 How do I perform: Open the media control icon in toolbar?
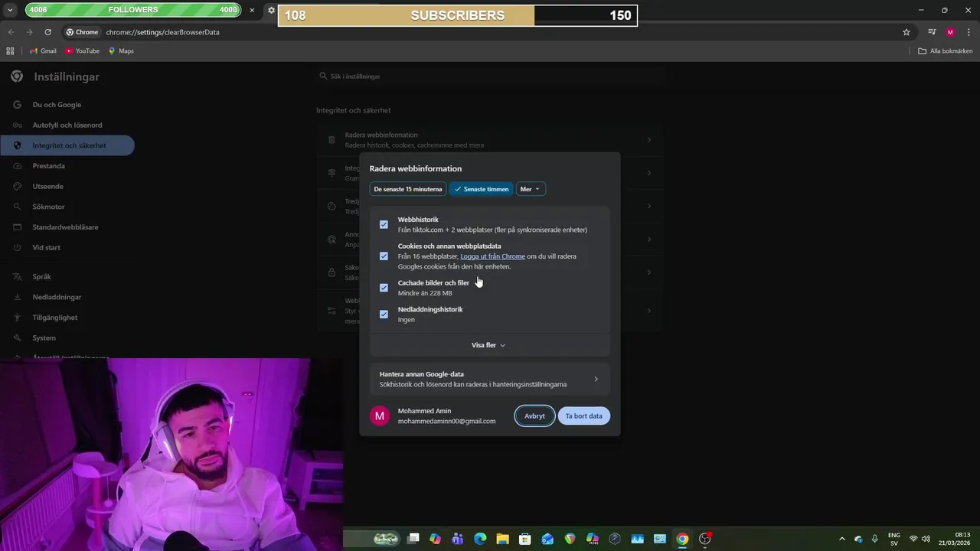pyautogui.click(x=932, y=32)
